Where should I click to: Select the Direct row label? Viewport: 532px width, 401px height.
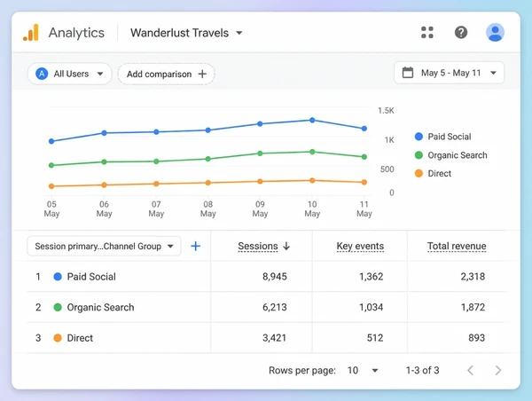tap(80, 338)
